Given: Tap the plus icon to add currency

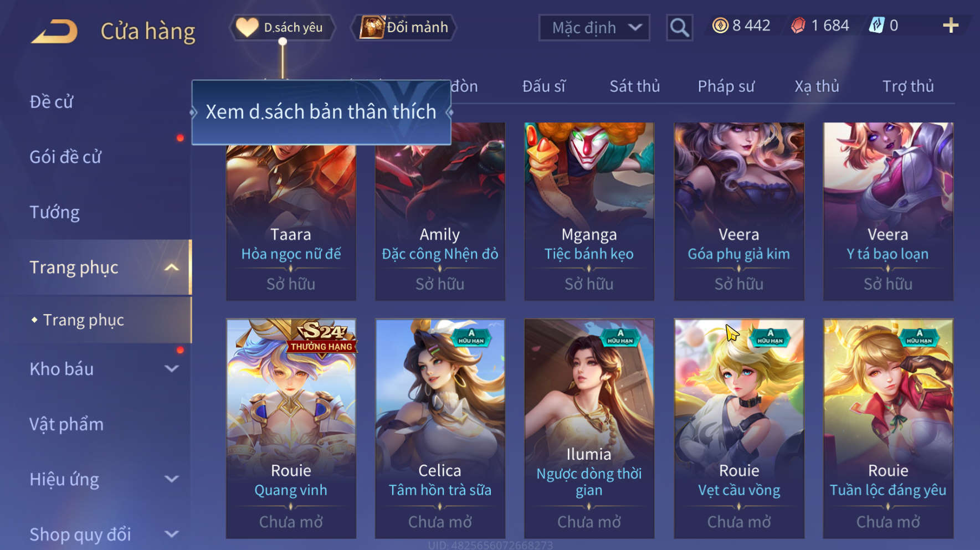Looking at the screenshot, I should point(951,25).
